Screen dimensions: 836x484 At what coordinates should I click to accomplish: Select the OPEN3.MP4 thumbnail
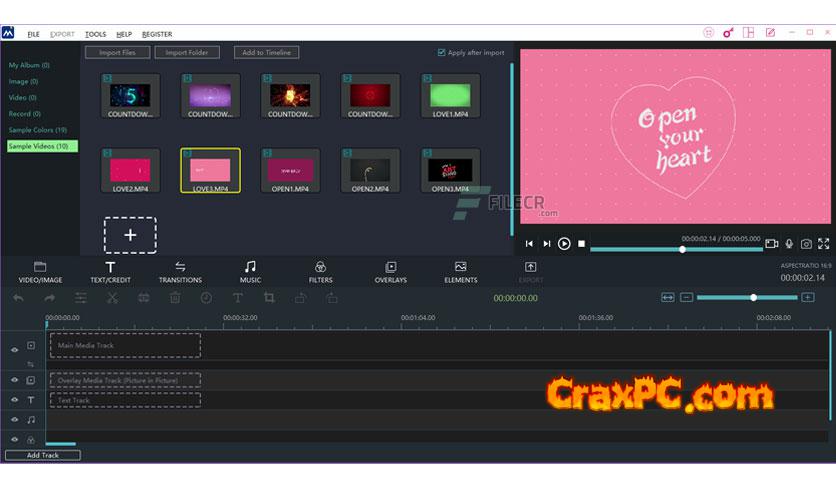pyautogui.click(x=451, y=171)
